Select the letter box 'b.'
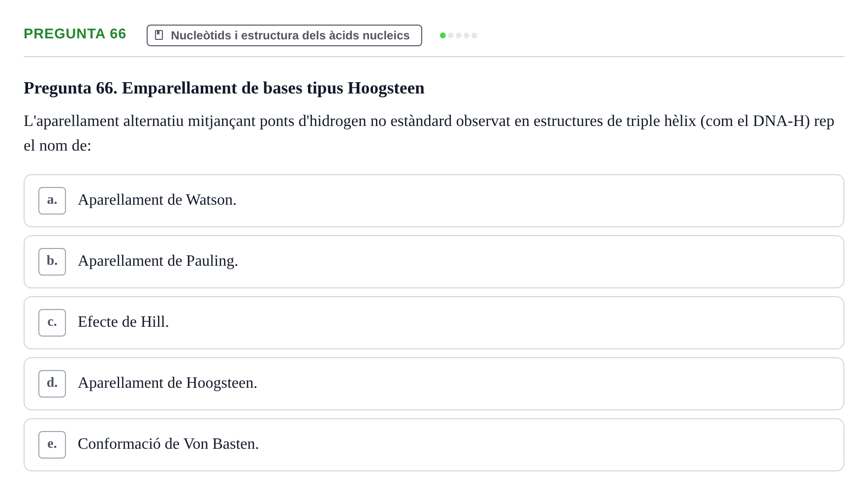 (x=52, y=262)
